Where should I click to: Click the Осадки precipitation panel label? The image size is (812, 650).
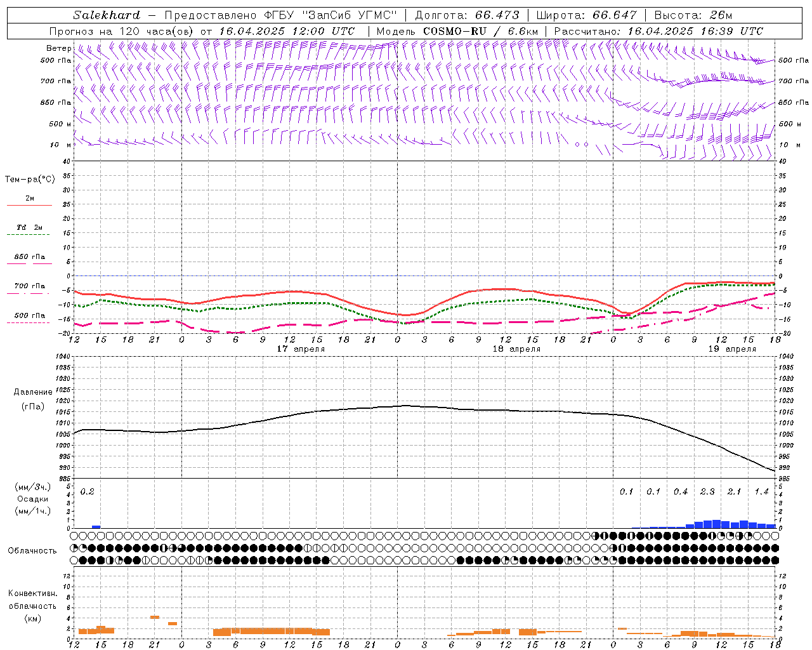32,499
